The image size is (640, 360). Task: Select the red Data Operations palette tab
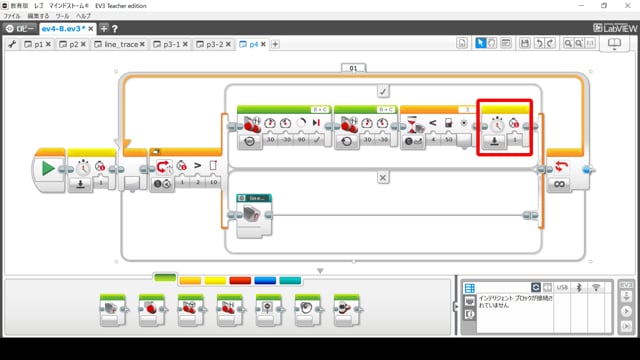tap(240, 280)
